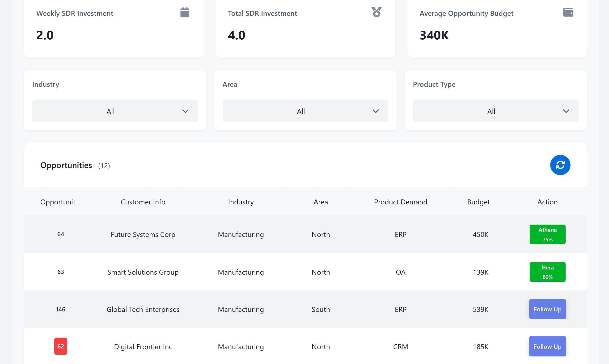Sort by the Budget column header

click(478, 202)
